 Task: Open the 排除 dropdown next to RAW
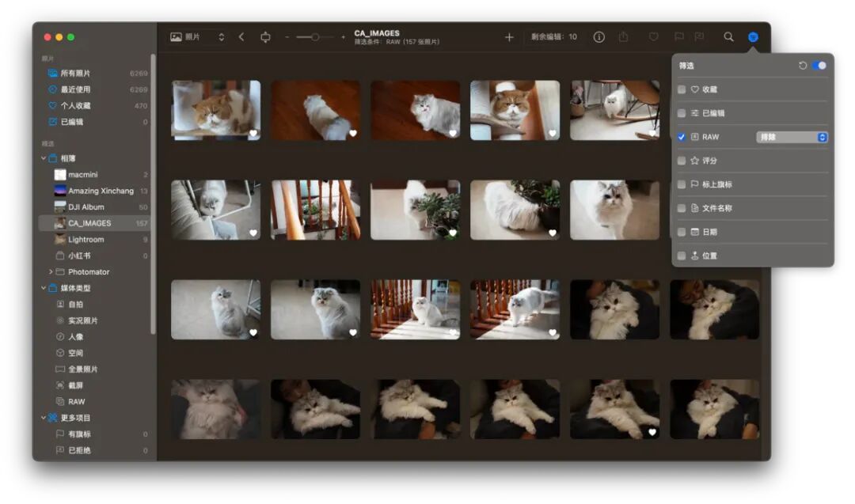tap(792, 138)
